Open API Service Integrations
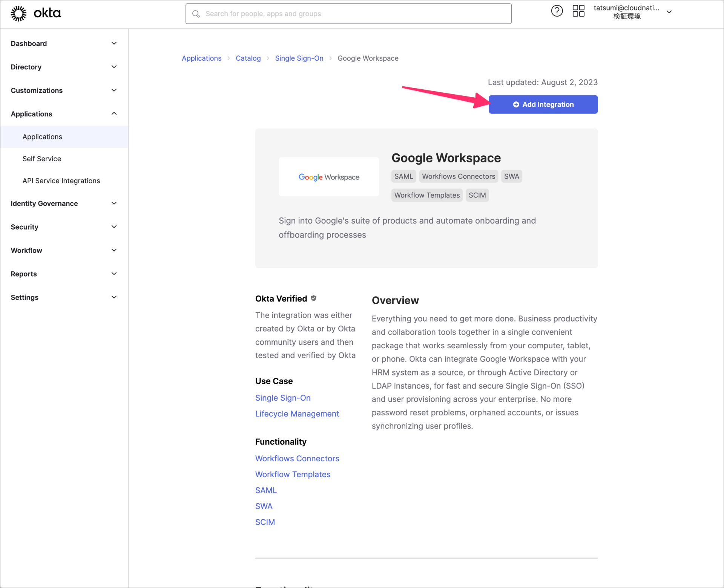 [x=61, y=181]
